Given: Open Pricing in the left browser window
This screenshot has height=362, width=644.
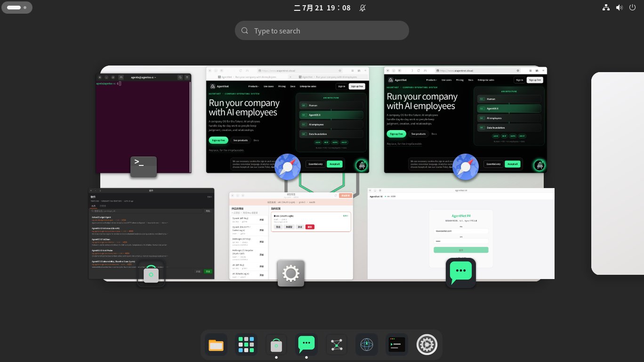Looking at the screenshot, I should 282,86.
